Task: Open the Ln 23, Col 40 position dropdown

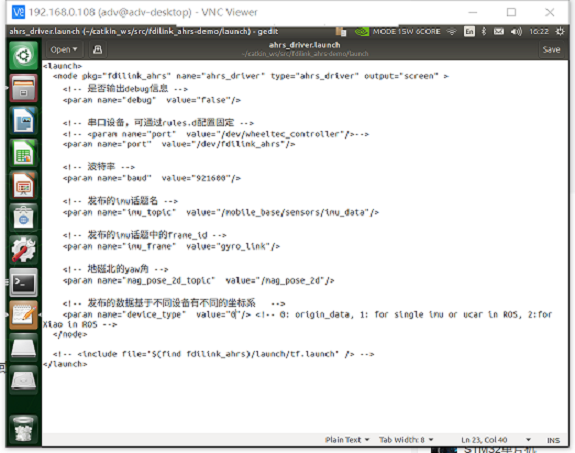Action: tap(495, 439)
